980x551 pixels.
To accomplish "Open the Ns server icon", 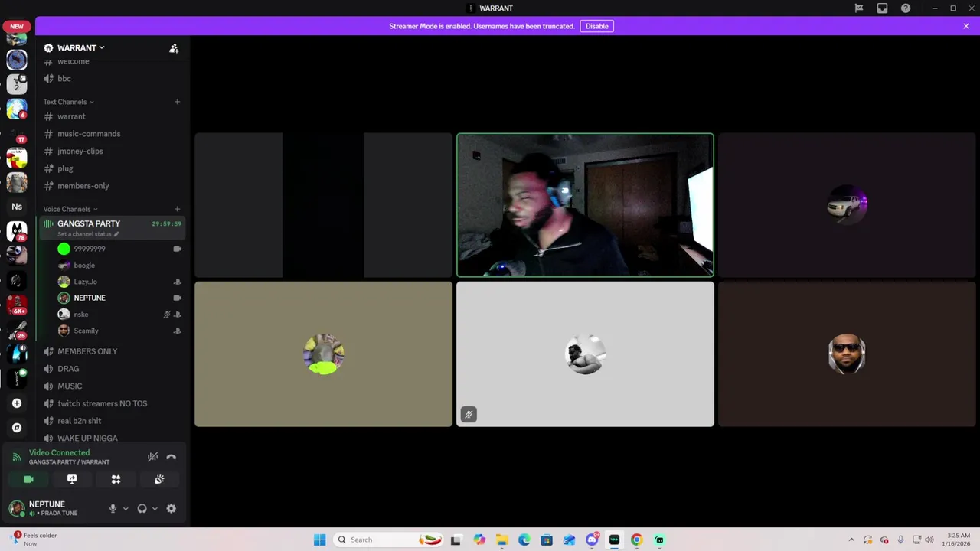I will tap(17, 207).
